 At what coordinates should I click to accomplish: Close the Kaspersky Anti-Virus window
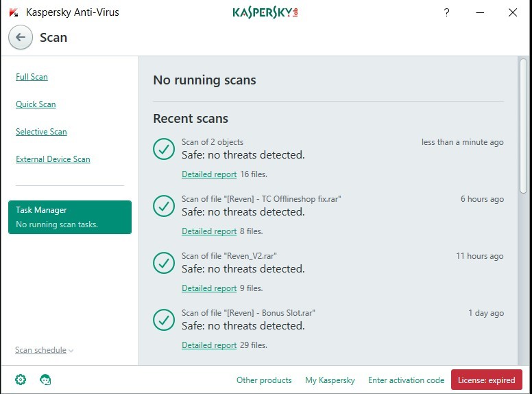pos(513,12)
